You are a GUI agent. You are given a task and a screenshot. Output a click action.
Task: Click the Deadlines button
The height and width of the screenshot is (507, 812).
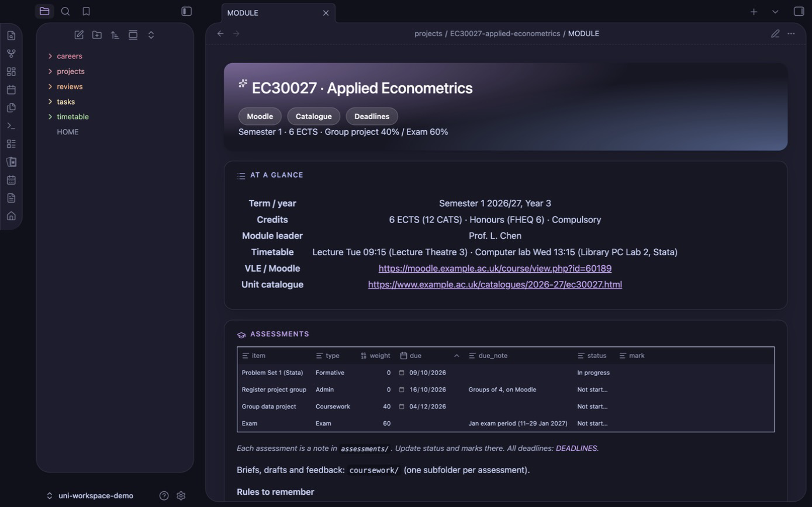click(372, 116)
